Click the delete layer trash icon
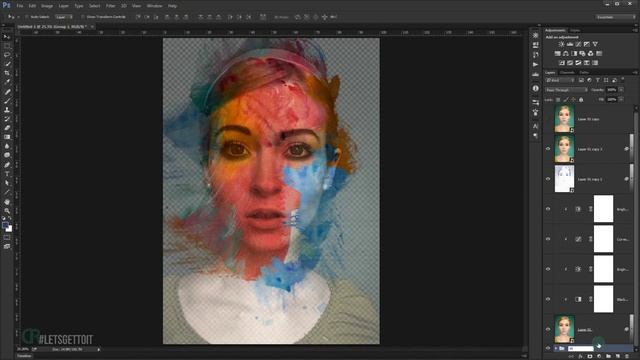Screen dimensions: 640x360 [x=627, y=356]
